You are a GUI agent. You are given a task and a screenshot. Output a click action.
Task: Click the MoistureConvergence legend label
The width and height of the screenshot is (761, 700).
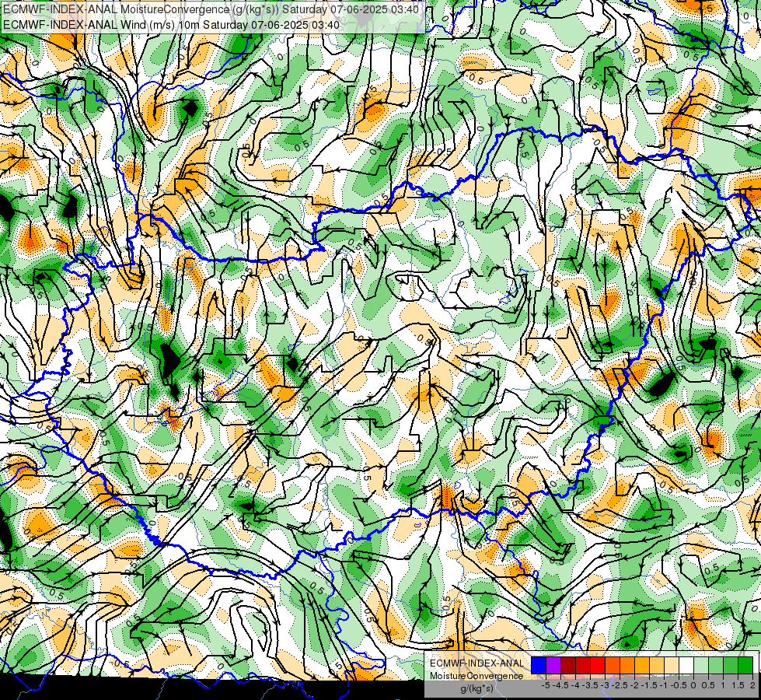click(476, 676)
